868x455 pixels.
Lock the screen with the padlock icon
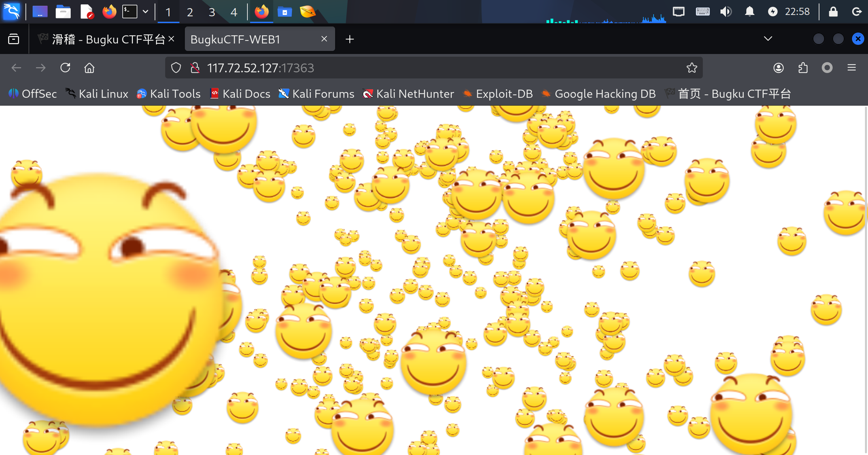pos(833,12)
